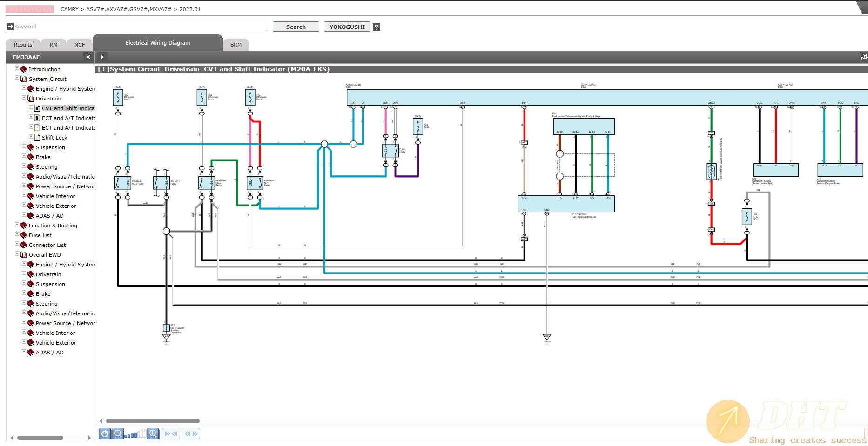Switch to the NCF tab
The width and height of the screenshot is (868, 446).
[80, 45]
